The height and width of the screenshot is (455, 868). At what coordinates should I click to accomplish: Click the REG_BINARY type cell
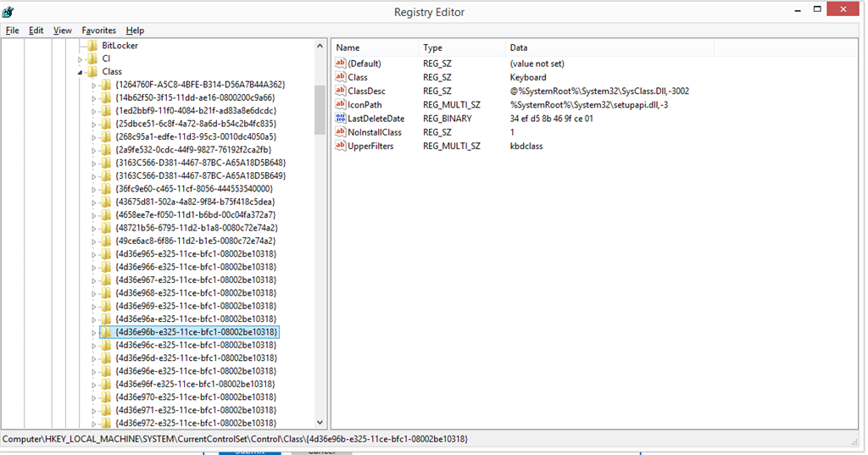coord(448,119)
